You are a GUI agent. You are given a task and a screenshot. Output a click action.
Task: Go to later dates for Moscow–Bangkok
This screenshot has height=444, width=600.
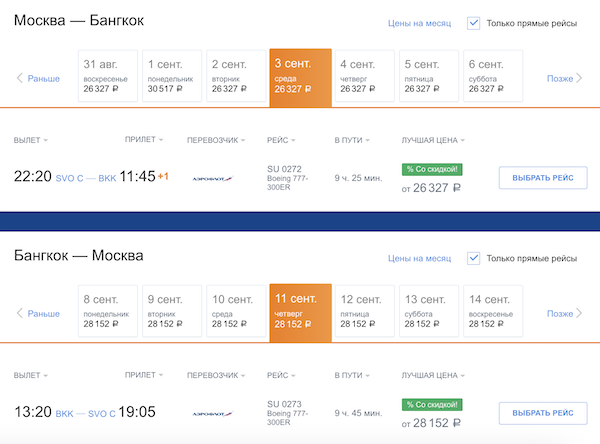click(x=565, y=78)
